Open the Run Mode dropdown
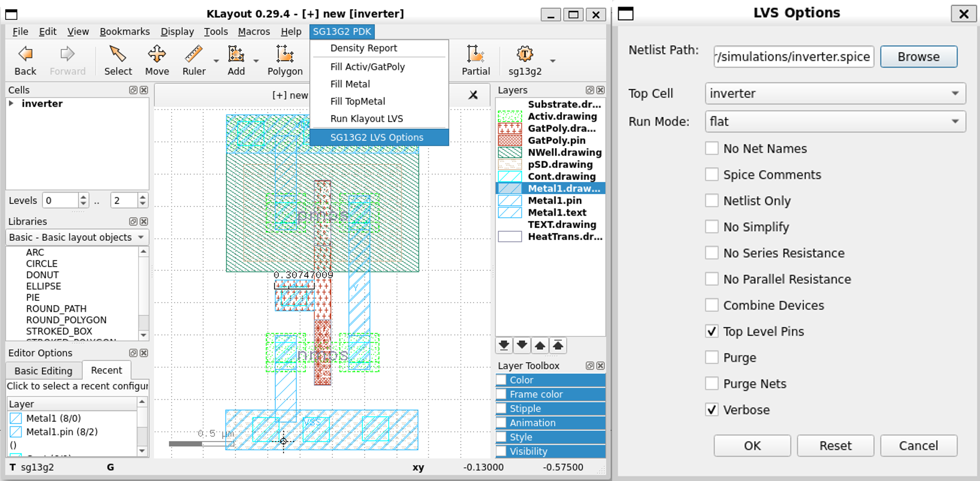 coord(835,121)
